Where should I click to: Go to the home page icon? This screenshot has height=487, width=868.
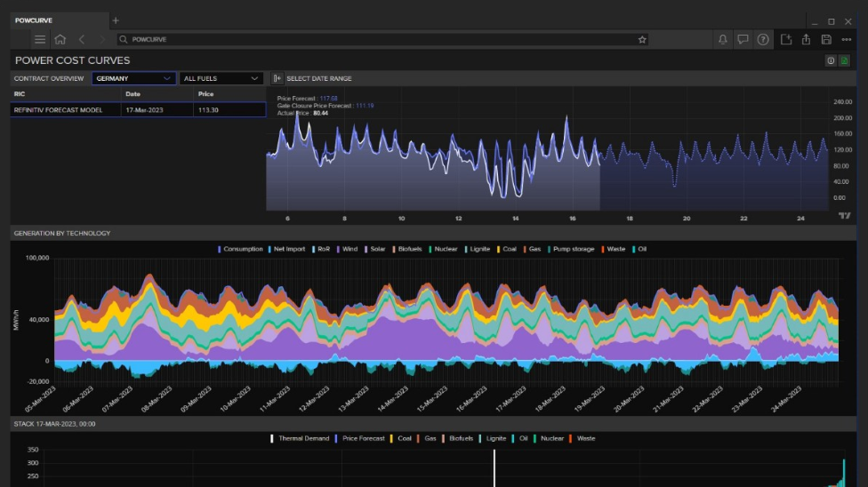[60, 39]
